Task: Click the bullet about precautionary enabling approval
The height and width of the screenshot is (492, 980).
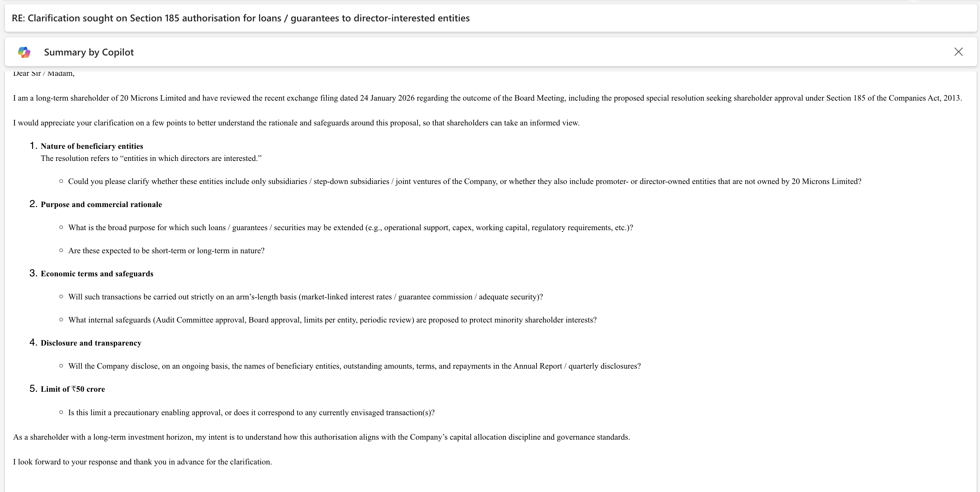Action: [251, 412]
